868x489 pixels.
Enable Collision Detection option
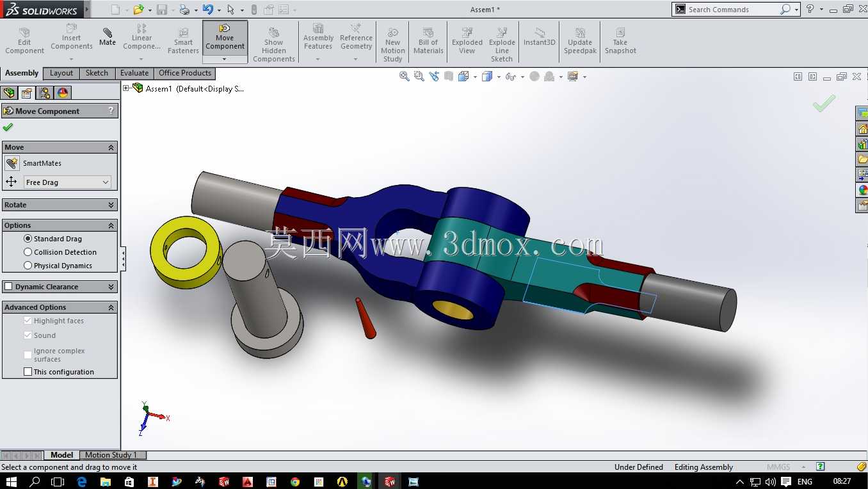click(x=28, y=252)
